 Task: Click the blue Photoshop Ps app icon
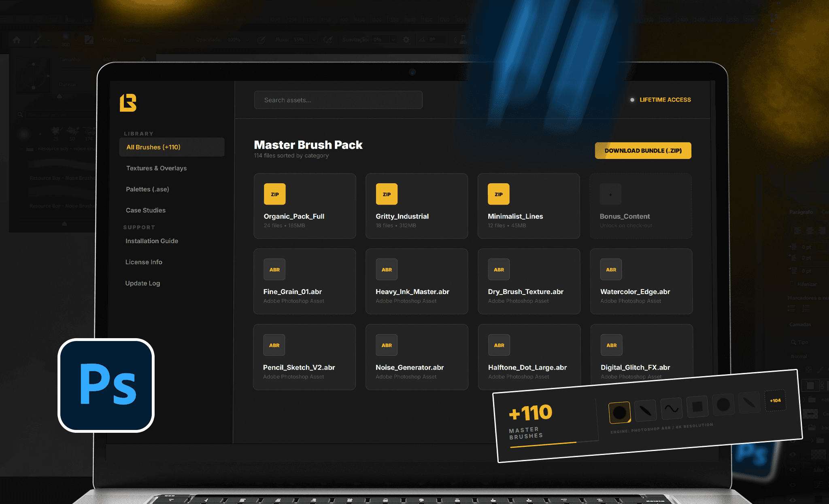[x=106, y=385]
